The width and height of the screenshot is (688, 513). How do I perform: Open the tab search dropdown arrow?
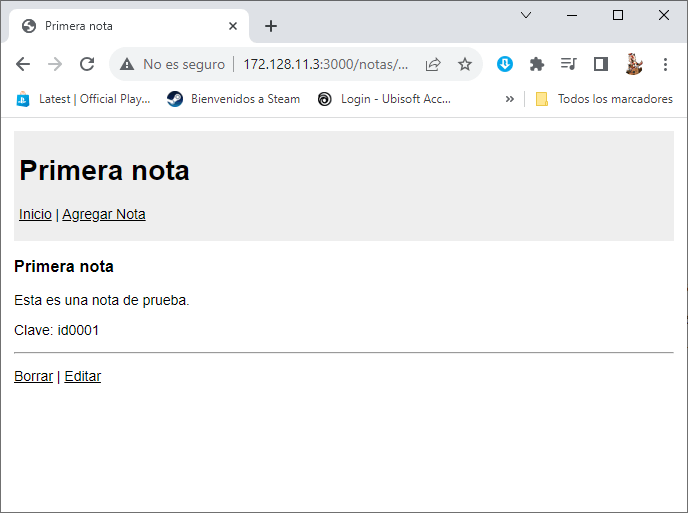coord(526,15)
